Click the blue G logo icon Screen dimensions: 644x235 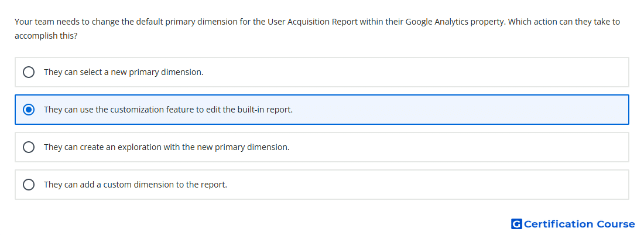(x=516, y=224)
